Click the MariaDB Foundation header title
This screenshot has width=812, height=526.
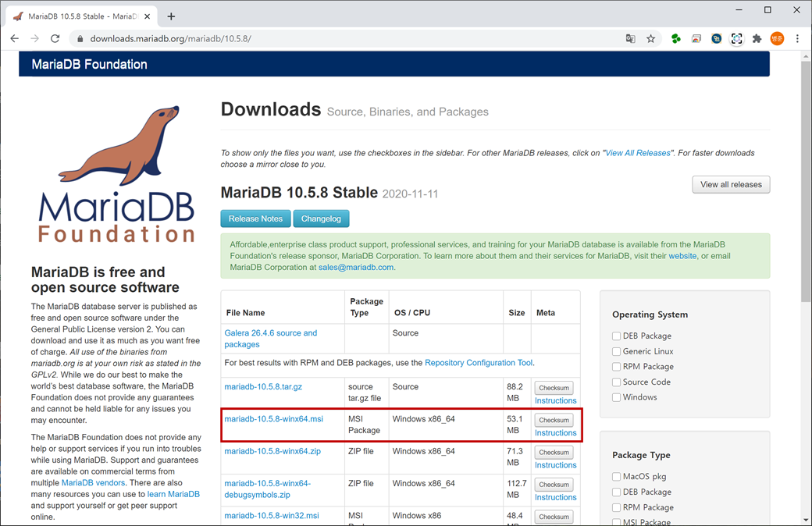point(89,64)
